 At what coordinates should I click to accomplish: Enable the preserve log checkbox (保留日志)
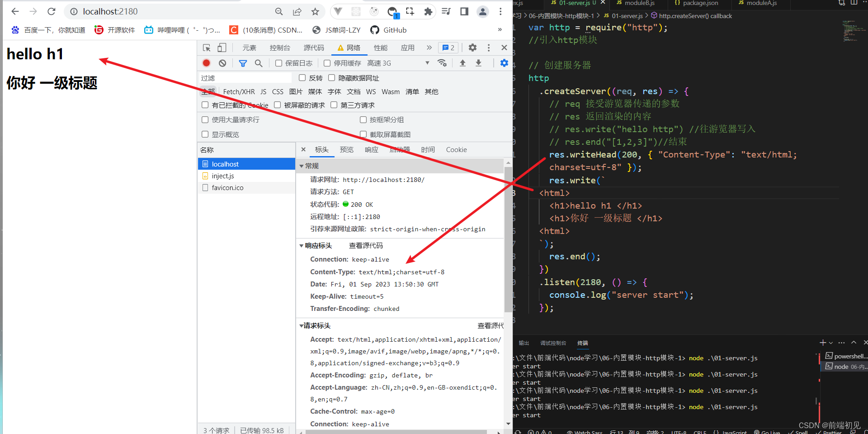279,63
